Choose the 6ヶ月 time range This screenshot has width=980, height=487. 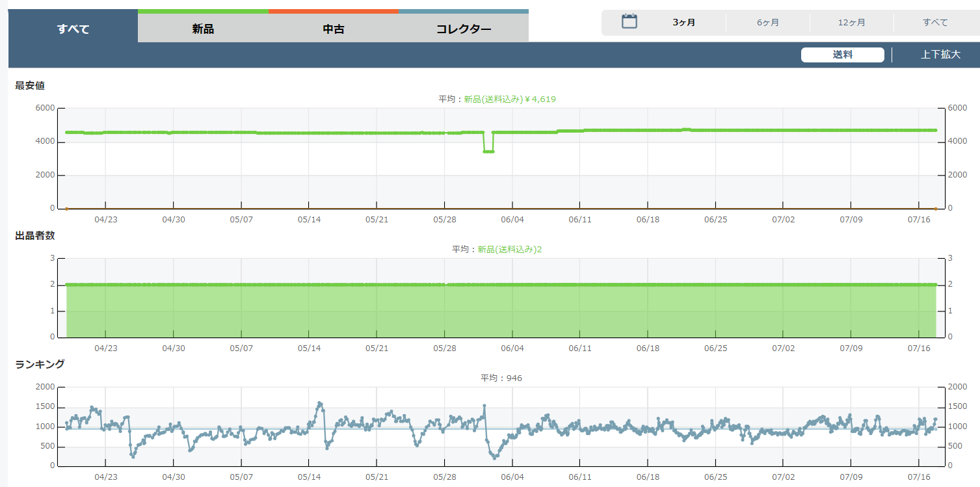(x=767, y=23)
